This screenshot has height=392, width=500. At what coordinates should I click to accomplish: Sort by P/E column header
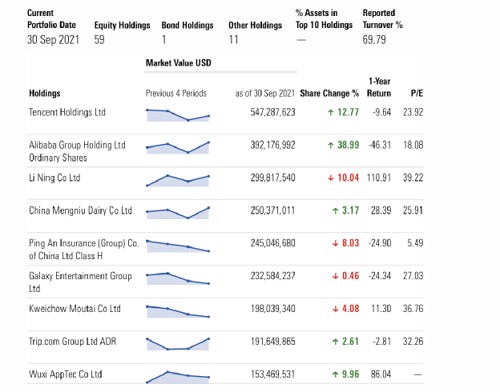tap(417, 93)
